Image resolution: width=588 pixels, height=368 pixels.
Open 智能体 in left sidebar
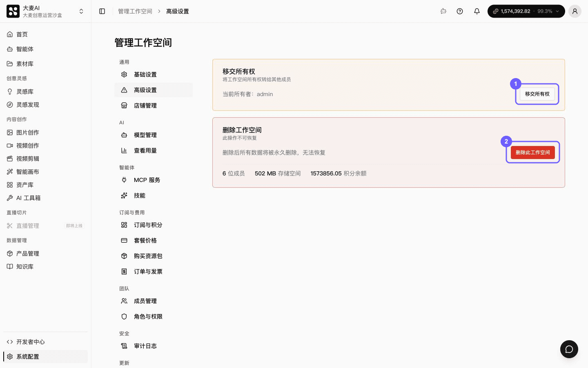(46, 49)
